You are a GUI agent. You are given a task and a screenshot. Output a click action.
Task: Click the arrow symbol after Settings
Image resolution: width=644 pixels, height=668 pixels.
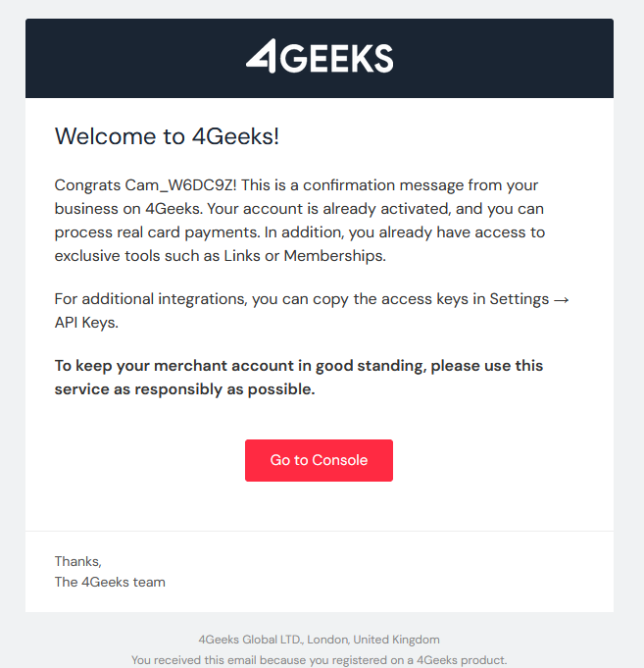pos(561,299)
